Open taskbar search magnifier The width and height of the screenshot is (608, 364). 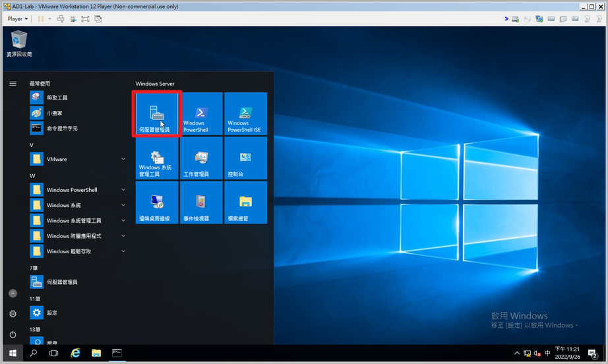pos(34,353)
